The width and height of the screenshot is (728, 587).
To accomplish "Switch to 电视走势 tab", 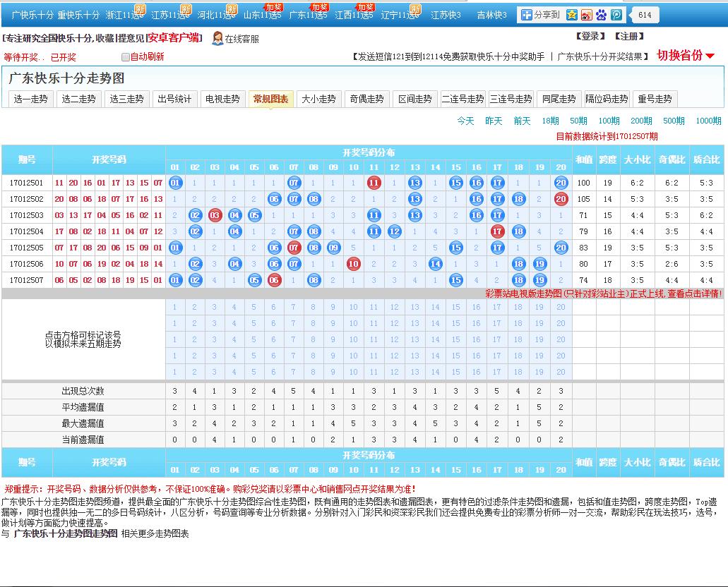I will (x=222, y=99).
